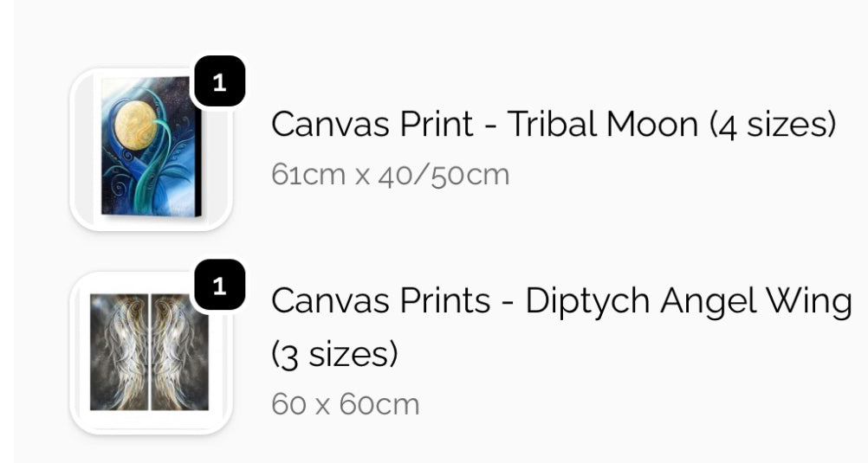Click the quantity badge on Angel Wing
The height and width of the screenshot is (463, 868).
219,286
